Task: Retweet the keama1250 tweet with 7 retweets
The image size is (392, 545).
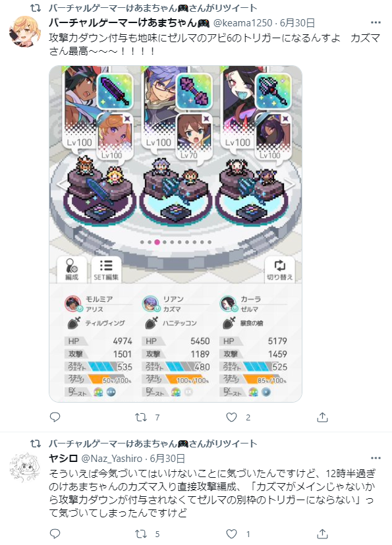Action: click(141, 417)
